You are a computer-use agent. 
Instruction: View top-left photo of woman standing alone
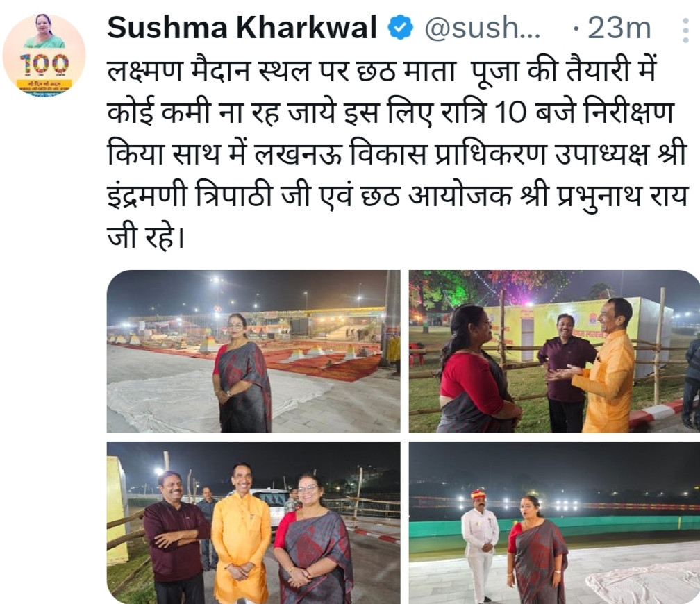253,351
